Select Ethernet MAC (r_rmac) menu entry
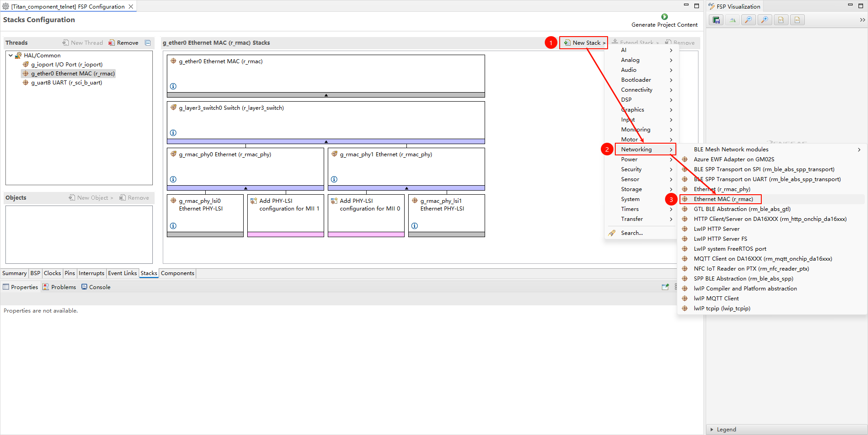Viewport: 868px width, 435px height. pyautogui.click(x=723, y=199)
